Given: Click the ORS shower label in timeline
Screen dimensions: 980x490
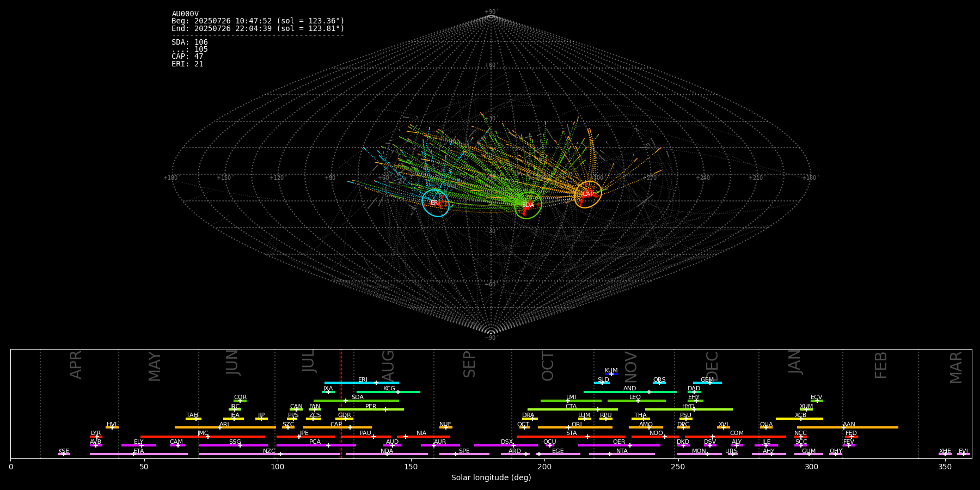Looking at the screenshot, I should click(x=659, y=380).
